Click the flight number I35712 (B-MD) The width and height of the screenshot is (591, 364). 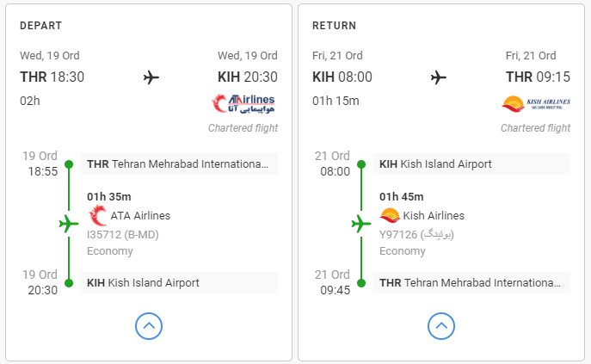tap(123, 235)
